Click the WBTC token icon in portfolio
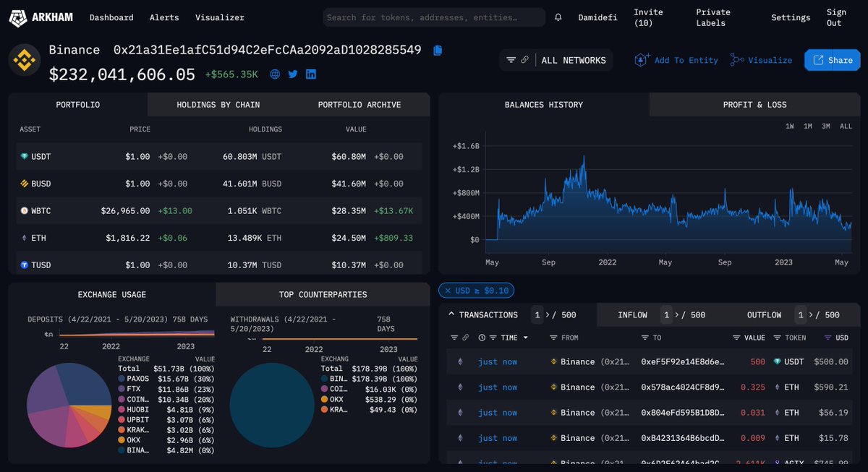This screenshot has width=868, height=472. pyautogui.click(x=25, y=210)
